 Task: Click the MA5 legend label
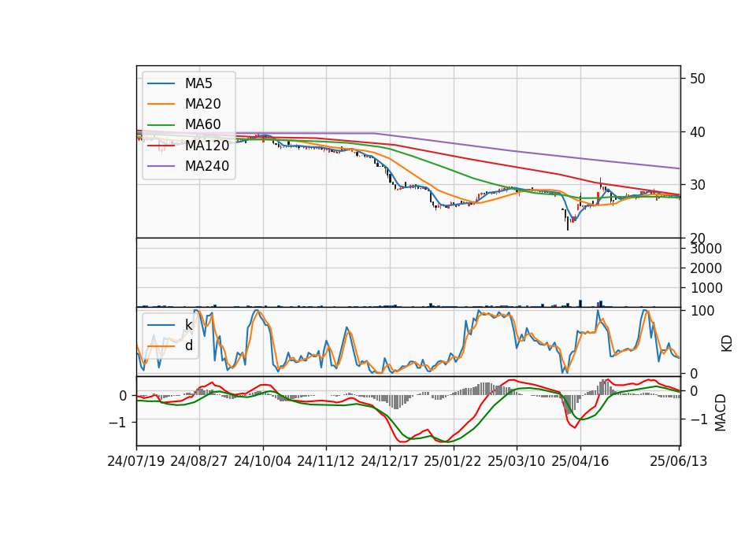(198, 83)
